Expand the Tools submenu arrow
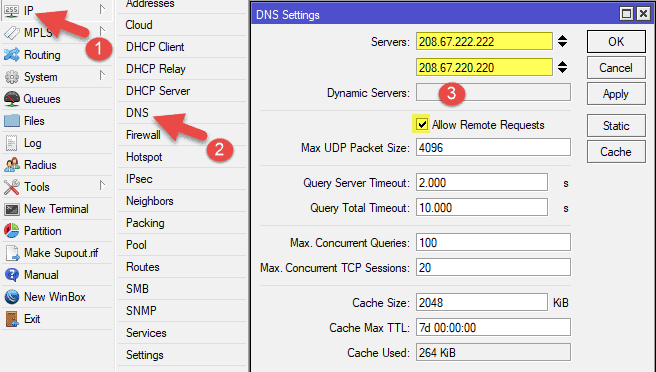The image size is (656, 372). 102,185
